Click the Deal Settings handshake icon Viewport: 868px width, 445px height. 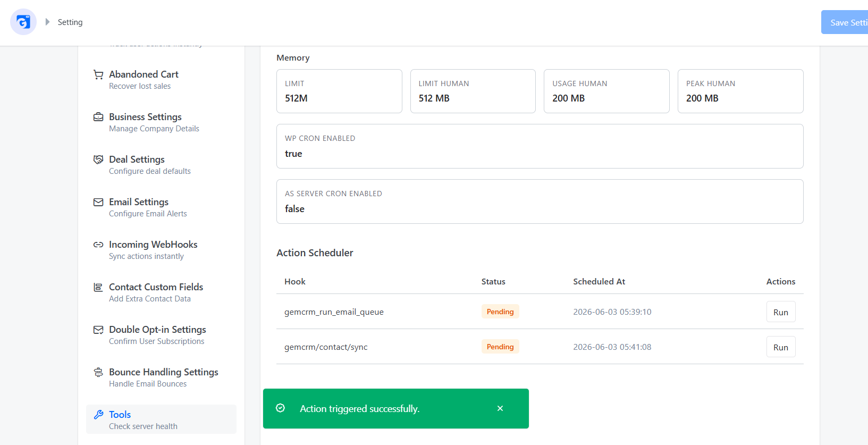pyautogui.click(x=98, y=159)
